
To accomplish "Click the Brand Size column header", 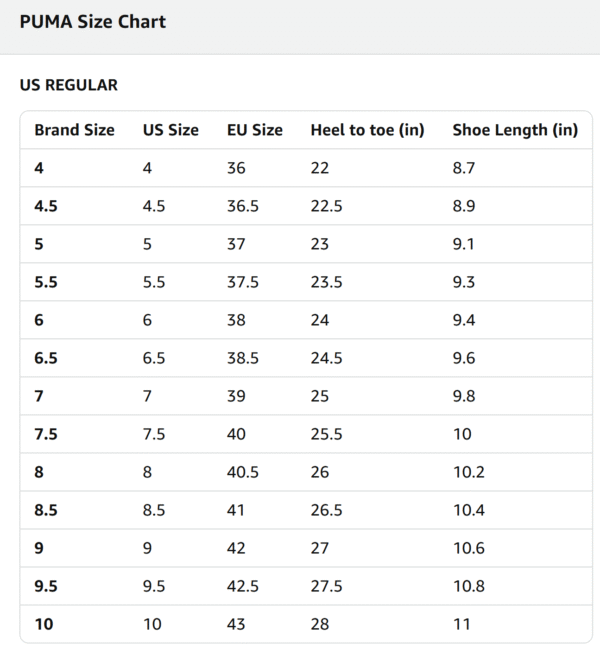I will (74, 130).
